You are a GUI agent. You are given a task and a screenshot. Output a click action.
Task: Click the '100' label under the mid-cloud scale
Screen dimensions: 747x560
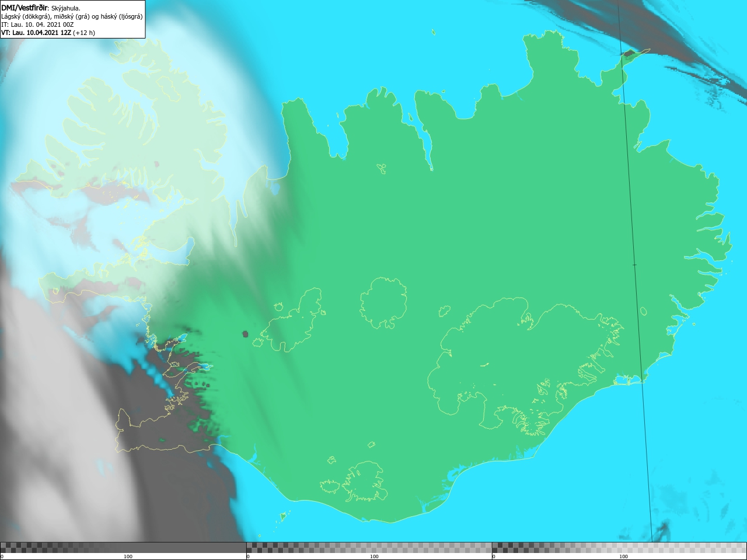pos(374,556)
